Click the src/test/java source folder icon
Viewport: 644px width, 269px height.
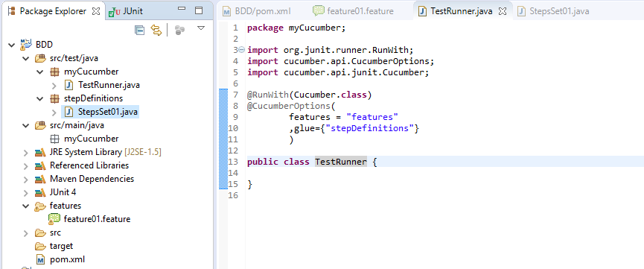[40, 58]
